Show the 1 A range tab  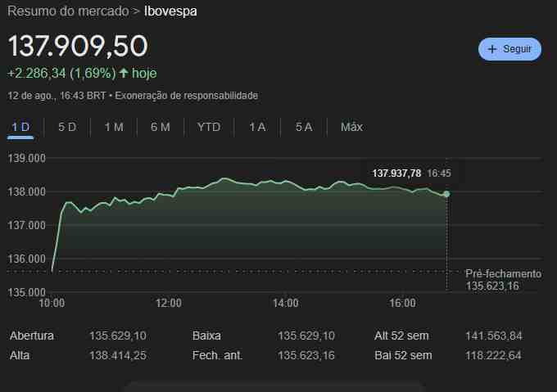[x=257, y=127]
